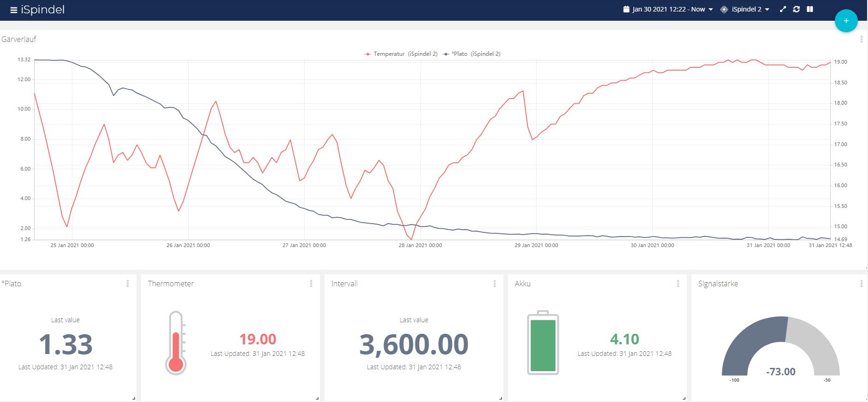Open the date range picker dropdown

[x=668, y=9]
